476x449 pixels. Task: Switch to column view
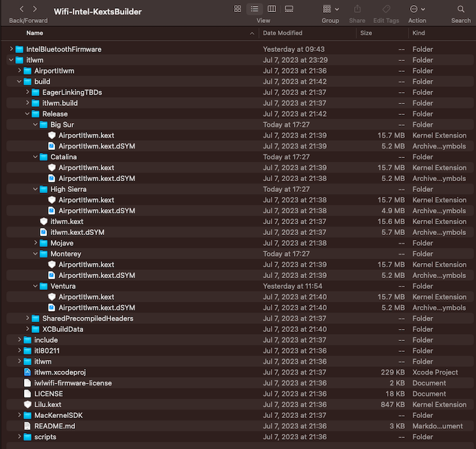coord(272,9)
